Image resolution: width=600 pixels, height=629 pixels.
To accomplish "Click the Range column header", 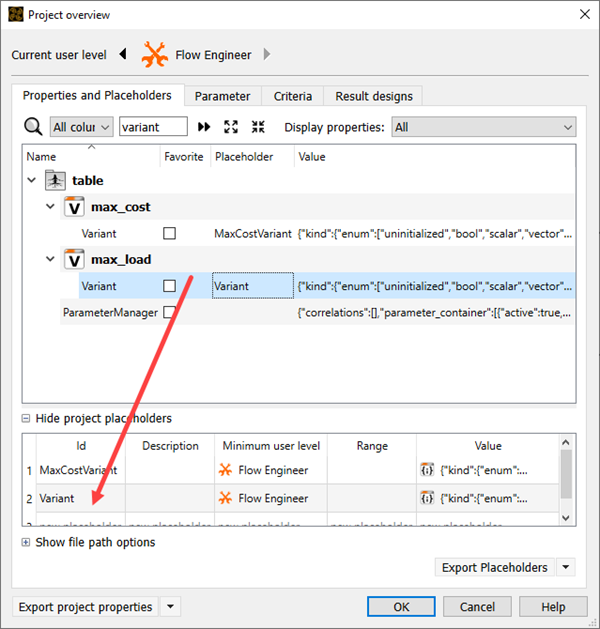I will (x=372, y=446).
